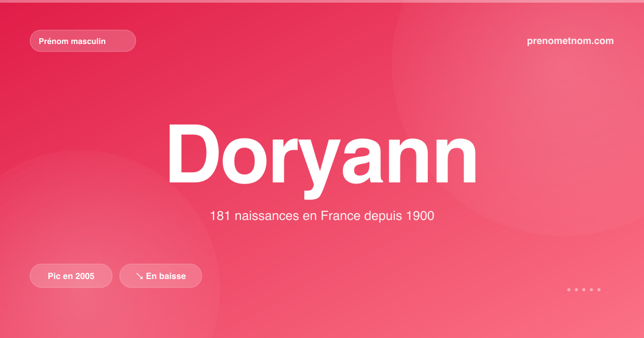Click the "Pic en 2005" badge

[71, 276]
